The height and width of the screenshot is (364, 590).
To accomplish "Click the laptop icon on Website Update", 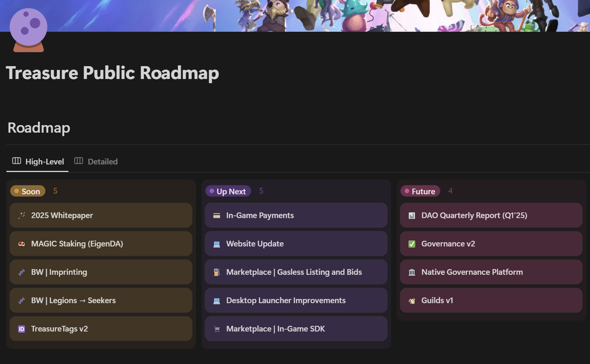I will click(217, 244).
